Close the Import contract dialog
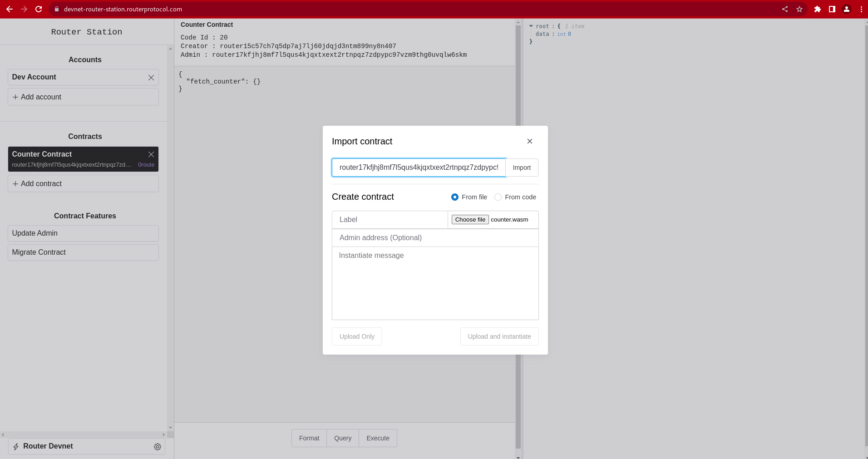Image resolution: width=868 pixels, height=459 pixels. pyautogui.click(x=529, y=141)
